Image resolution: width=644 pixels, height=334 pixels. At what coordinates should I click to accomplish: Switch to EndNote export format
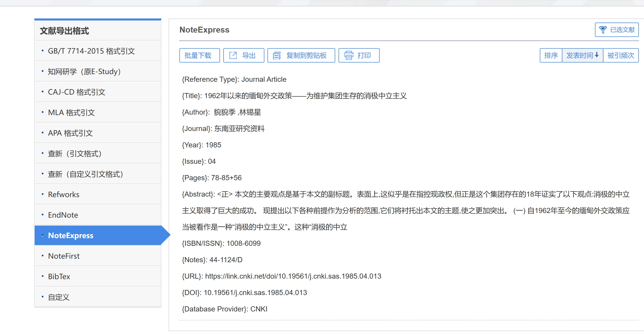pyautogui.click(x=98, y=215)
